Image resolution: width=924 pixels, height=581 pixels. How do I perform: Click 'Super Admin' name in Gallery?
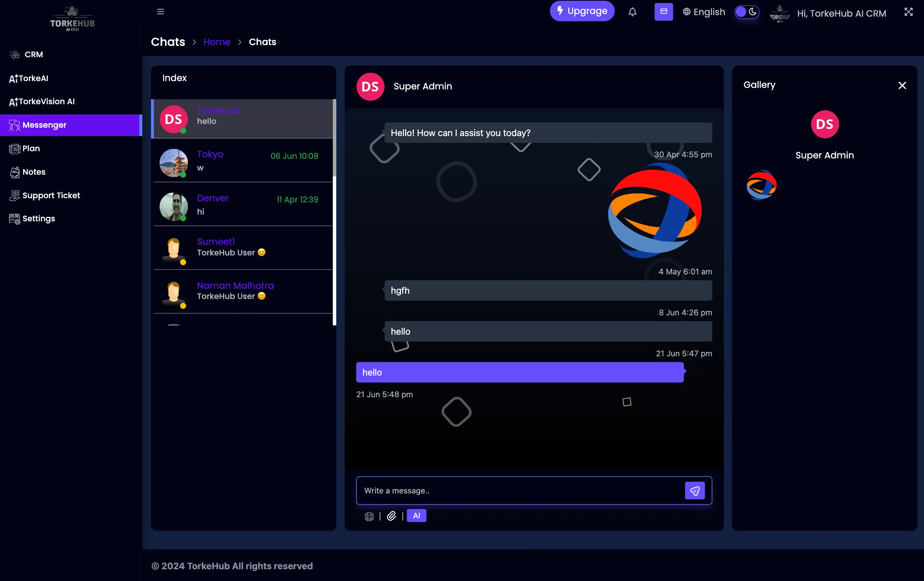click(x=824, y=155)
